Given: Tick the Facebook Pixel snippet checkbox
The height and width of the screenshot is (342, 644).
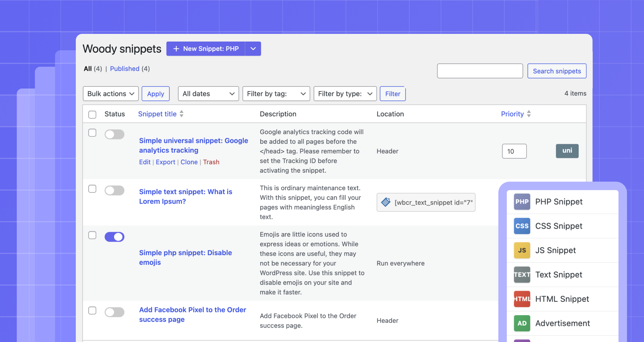Looking at the screenshot, I should pyautogui.click(x=92, y=310).
